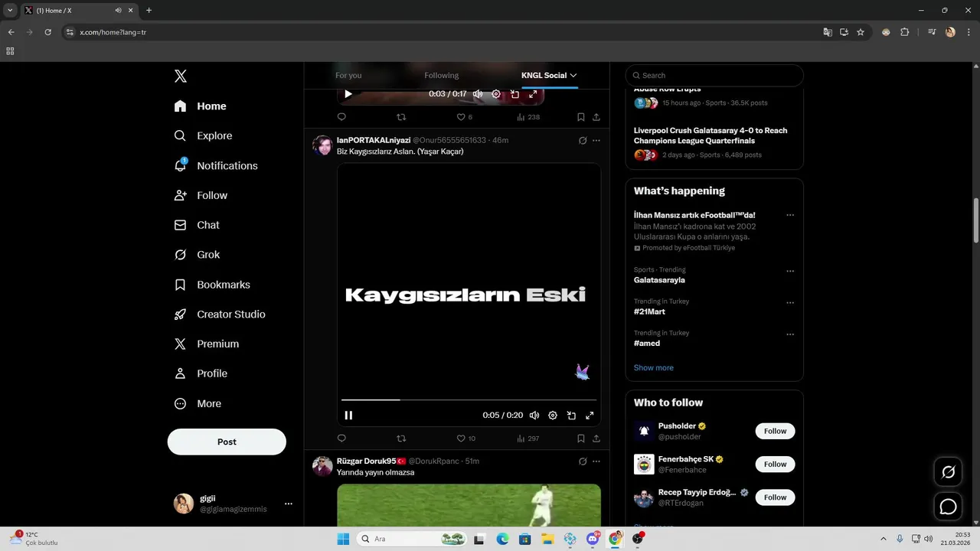Open the floating chat messages button
The width and height of the screenshot is (980, 551).
[948, 507]
